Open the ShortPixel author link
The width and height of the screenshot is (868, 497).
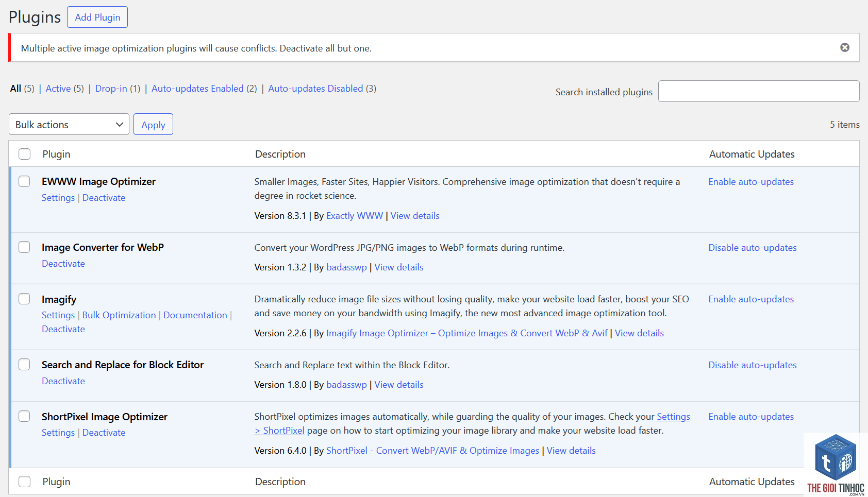click(x=432, y=451)
